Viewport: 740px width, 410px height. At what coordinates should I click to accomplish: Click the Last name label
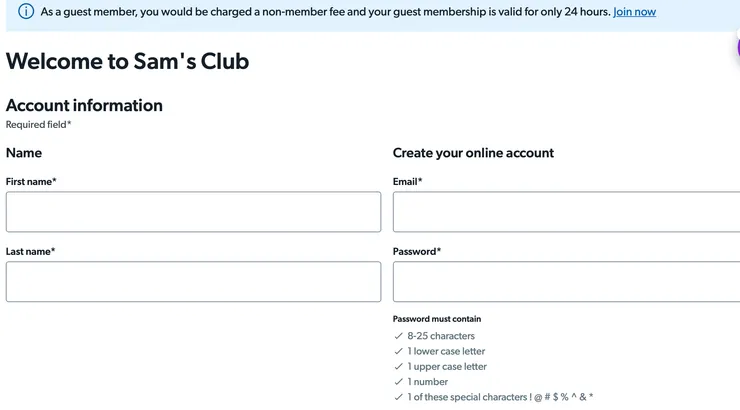click(30, 251)
